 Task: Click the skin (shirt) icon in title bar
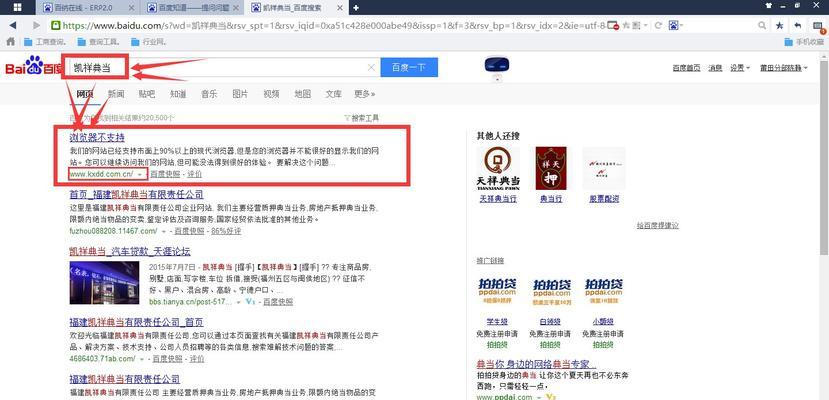click(769, 6)
